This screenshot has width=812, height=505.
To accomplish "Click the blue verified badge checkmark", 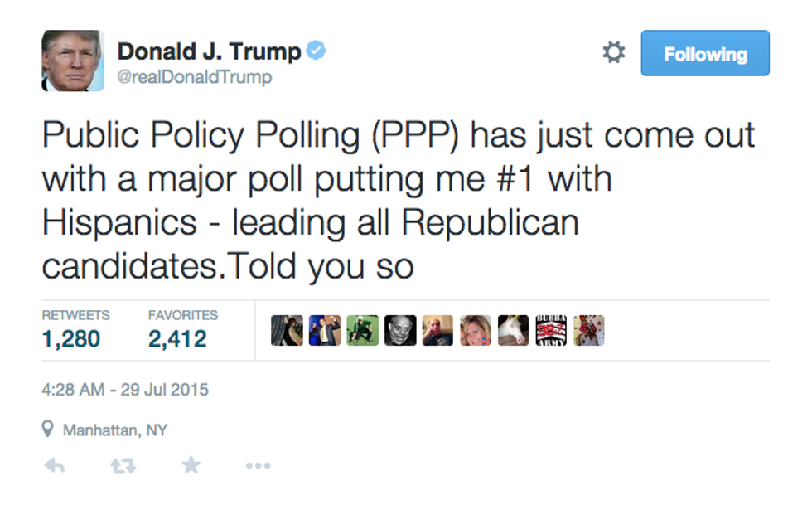I will click(316, 51).
